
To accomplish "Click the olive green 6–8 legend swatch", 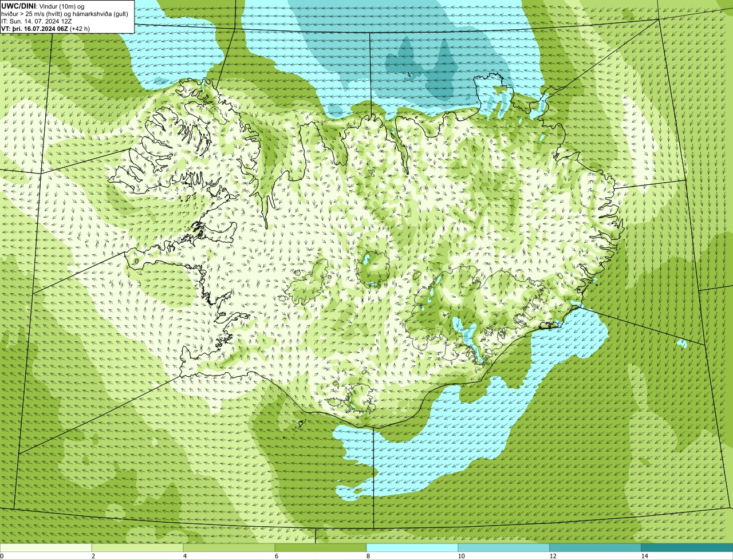I will click(x=321, y=547).
